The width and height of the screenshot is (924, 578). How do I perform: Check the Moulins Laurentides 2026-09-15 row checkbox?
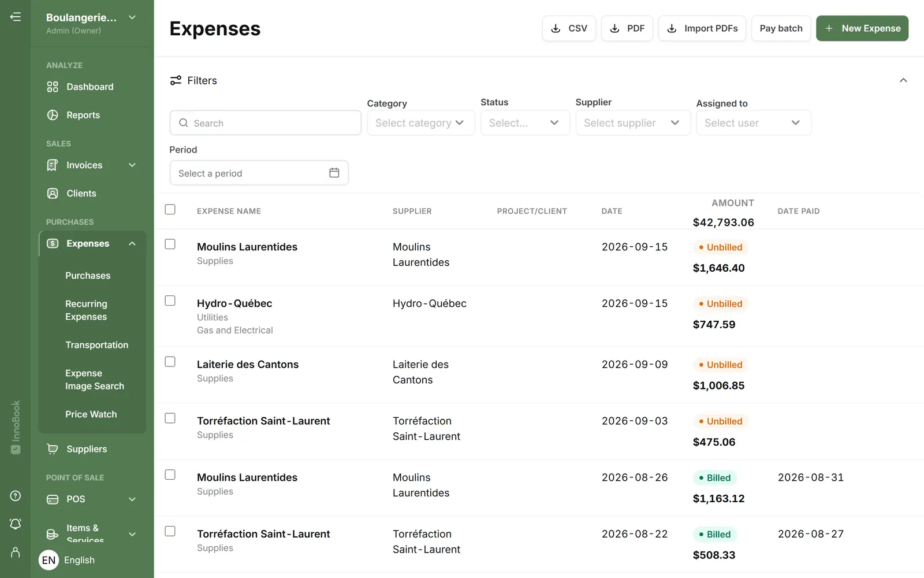point(170,244)
